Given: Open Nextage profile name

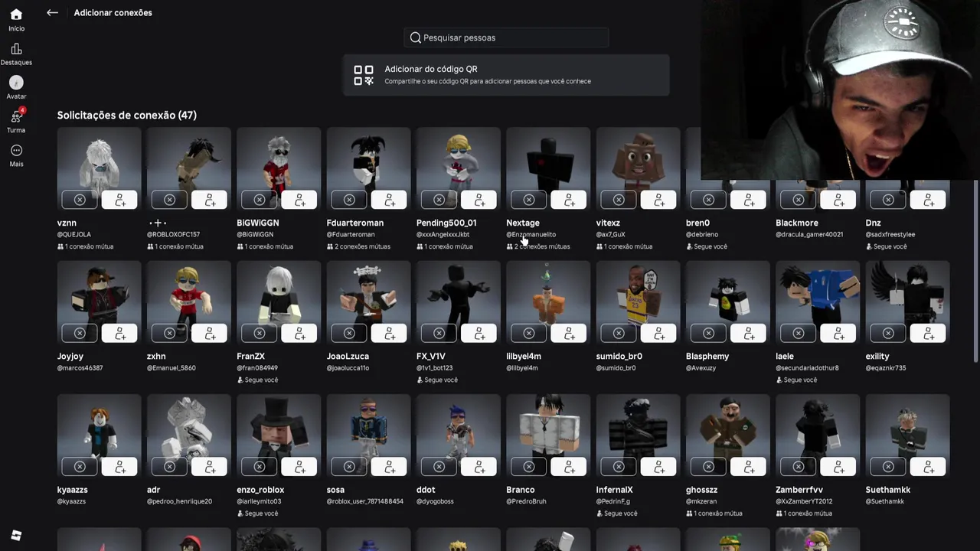Looking at the screenshot, I should click(523, 223).
